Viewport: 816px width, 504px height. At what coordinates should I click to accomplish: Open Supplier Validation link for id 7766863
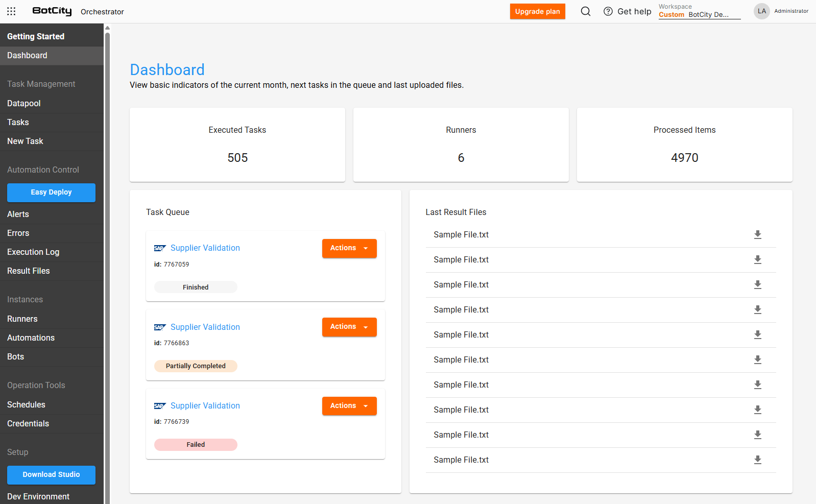(205, 327)
